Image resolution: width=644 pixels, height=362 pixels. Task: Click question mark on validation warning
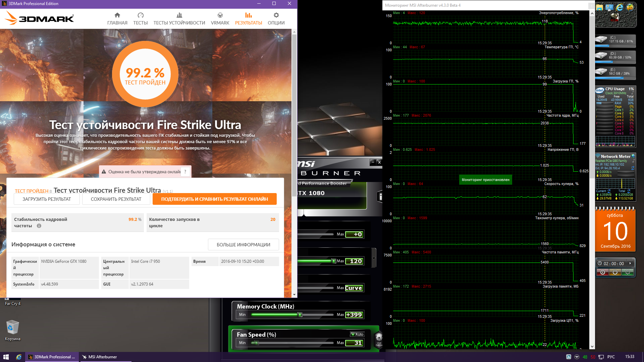coord(185,172)
